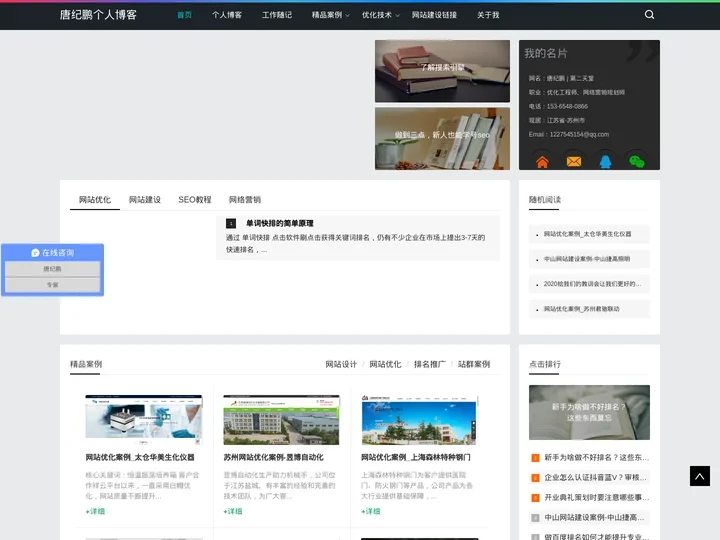720x540 pixels.
Task: Click 专家 button in online consult widget
Action: (52, 285)
